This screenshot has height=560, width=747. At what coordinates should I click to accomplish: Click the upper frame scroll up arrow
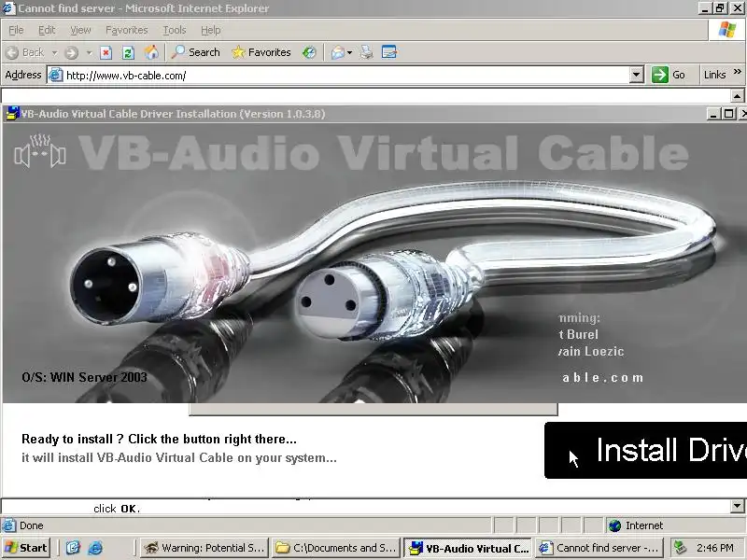738,96
